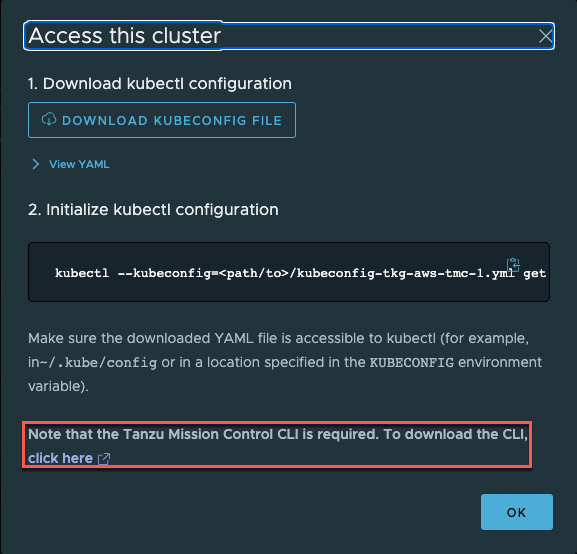Screen dimensions: 577x554
Task: Click the Download Kubeconfig File button
Action: (162, 120)
